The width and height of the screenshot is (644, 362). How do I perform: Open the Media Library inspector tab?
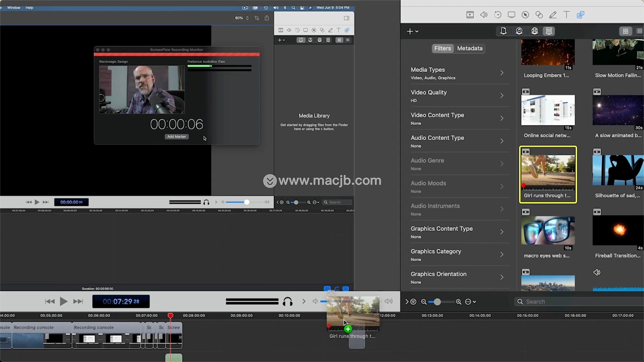point(581,15)
